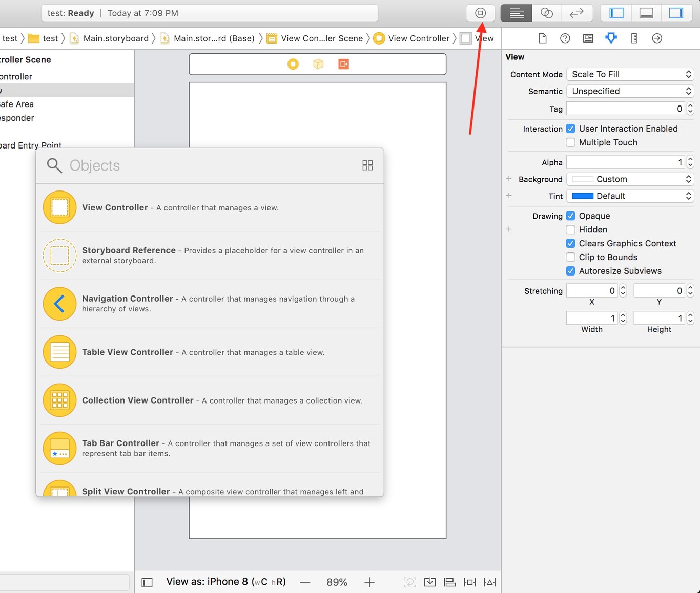Select Main.storyboard in the jump bar
Image resolution: width=700 pixels, height=593 pixels.
click(x=115, y=38)
